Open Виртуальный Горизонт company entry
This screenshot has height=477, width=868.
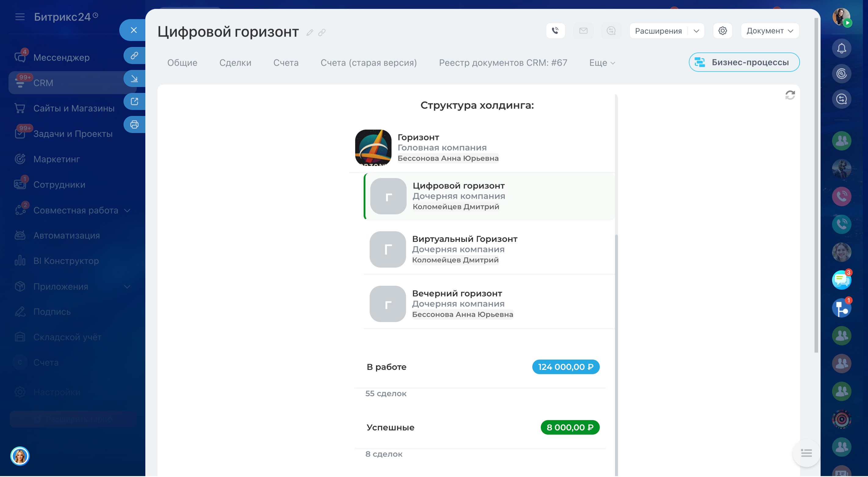464,239
